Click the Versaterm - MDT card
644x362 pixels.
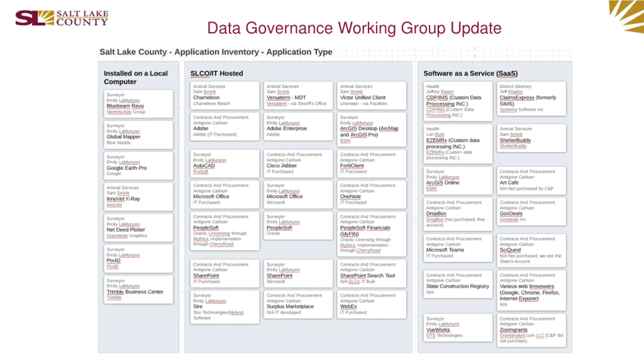pyautogui.click(x=298, y=95)
